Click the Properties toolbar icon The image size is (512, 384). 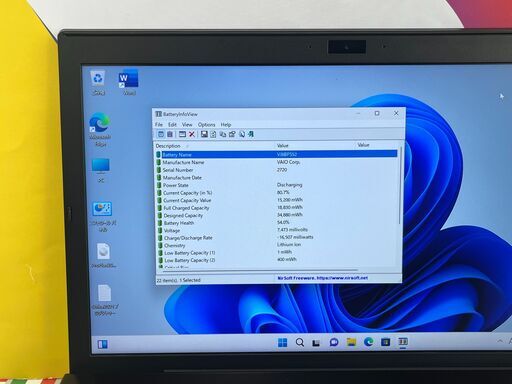click(x=232, y=134)
